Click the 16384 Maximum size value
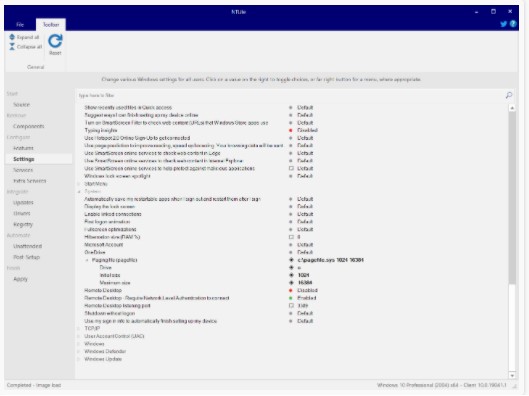The image size is (529, 396). pos(305,283)
